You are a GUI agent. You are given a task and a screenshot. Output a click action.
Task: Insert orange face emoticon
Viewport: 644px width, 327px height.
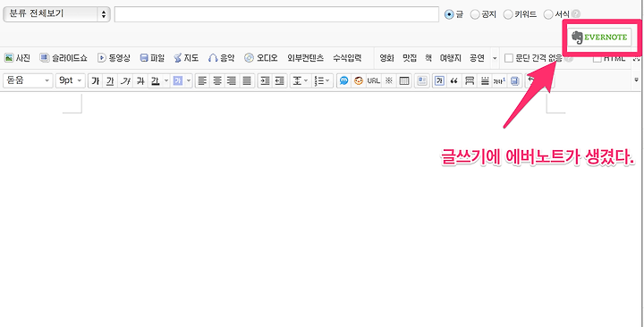pos(359,80)
